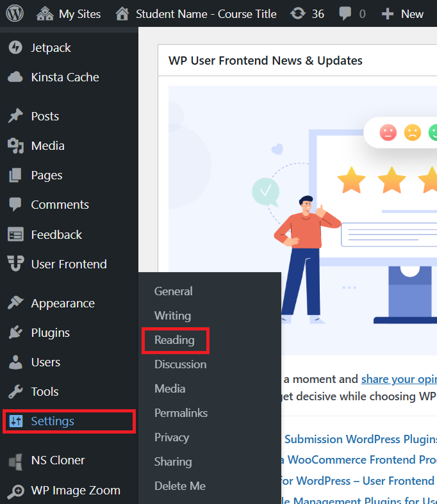Screen dimensions: 437x504
Task: Click the Media camera-music icon
Action: tap(15, 145)
